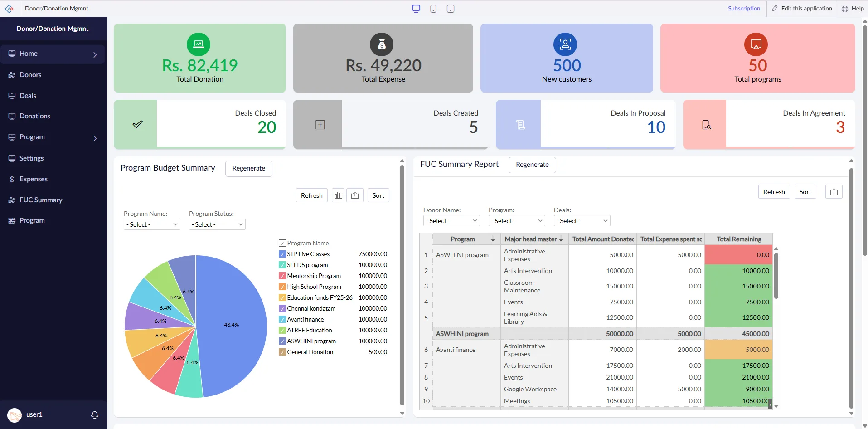868x429 pixels.
Task: Toggle the SEEDS program legend checkbox
Action: pos(282,265)
